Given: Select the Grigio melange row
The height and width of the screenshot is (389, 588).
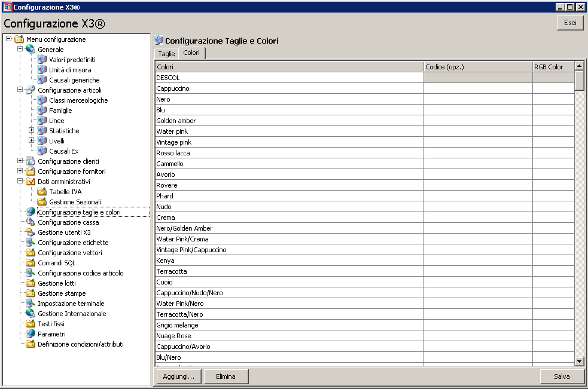Looking at the screenshot, I should click(290, 325).
